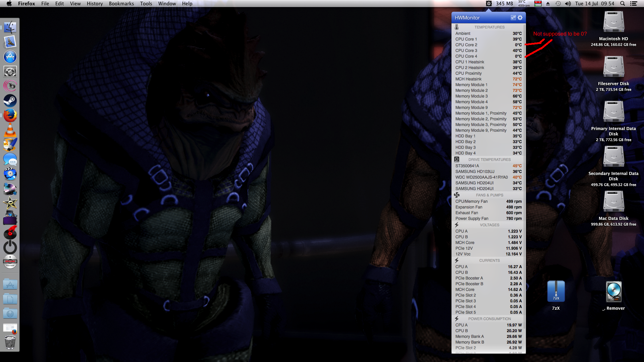Open the HWMonitor graphs window icon
644x362 pixels.
(513, 18)
